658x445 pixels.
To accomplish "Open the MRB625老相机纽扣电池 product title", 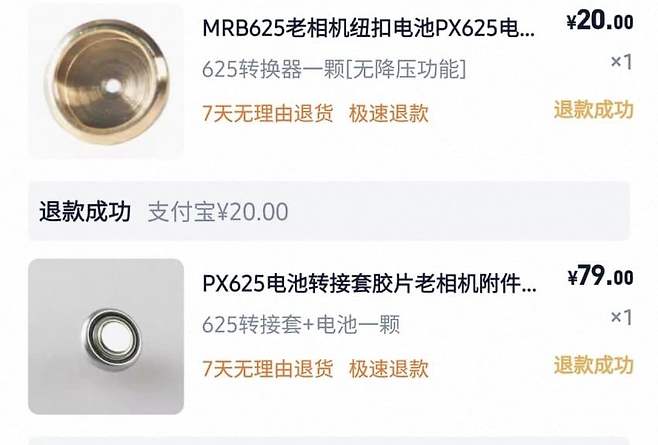I will 369,28.
